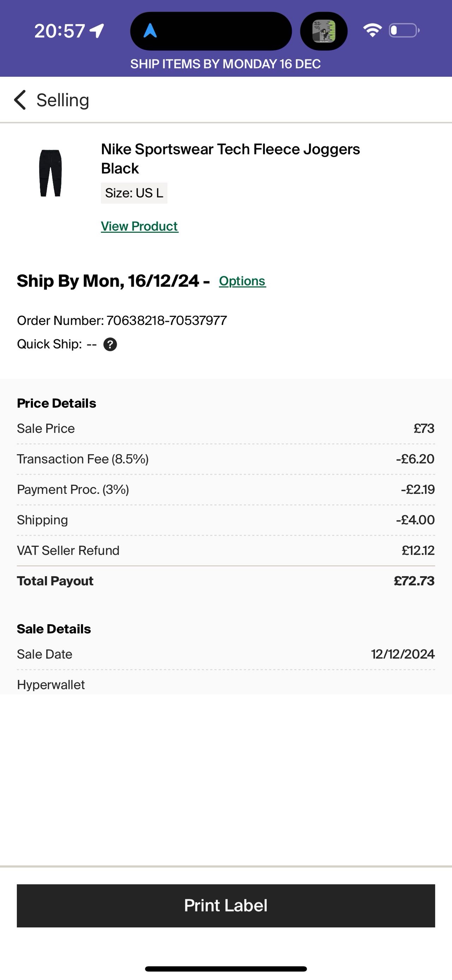Open the now-playing album art in Dynamic Island
452x980 pixels.
[324, 31]
